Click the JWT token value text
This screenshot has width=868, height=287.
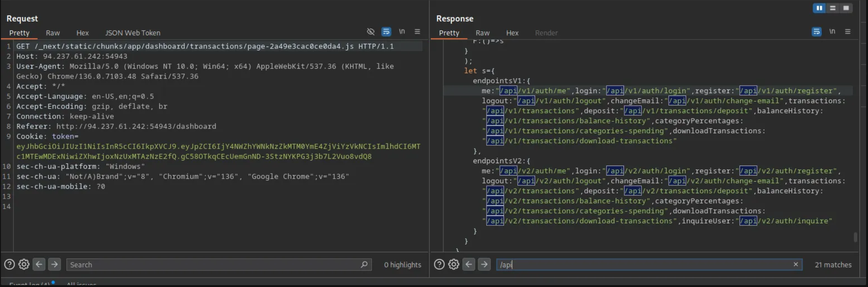(x=218, y=151)
